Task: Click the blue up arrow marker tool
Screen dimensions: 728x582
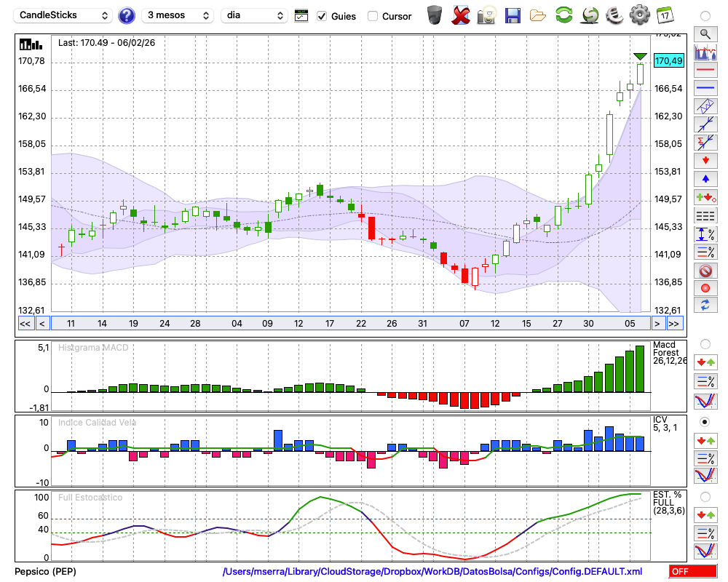Action: coord(705,179)
